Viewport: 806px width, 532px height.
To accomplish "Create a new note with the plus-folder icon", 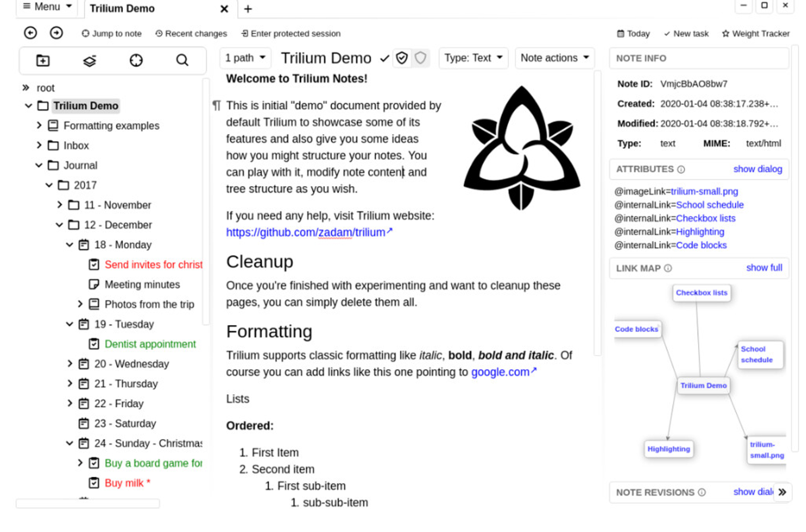I will 43,60.
